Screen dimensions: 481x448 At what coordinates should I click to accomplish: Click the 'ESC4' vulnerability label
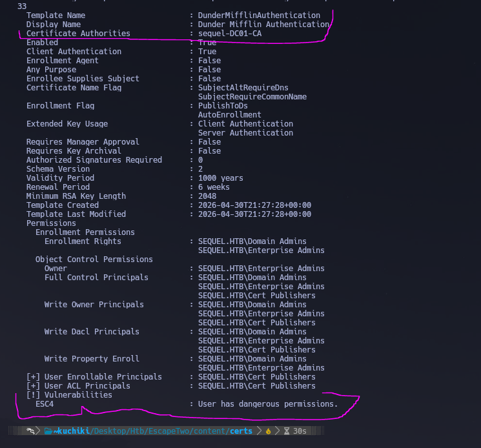45,404
